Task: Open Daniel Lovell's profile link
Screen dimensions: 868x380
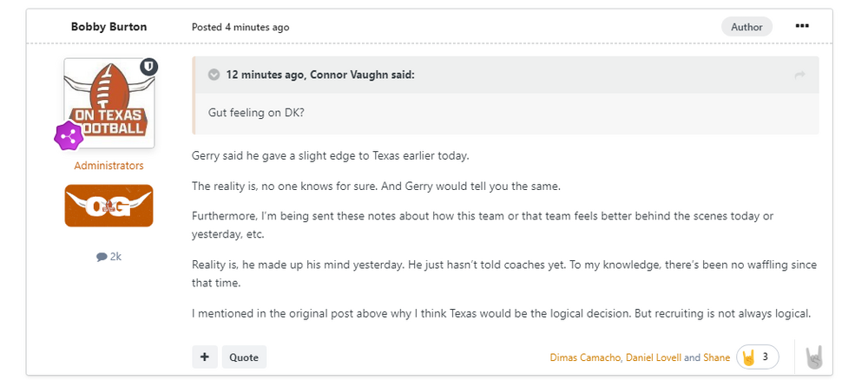Action: tap(653, 357)
